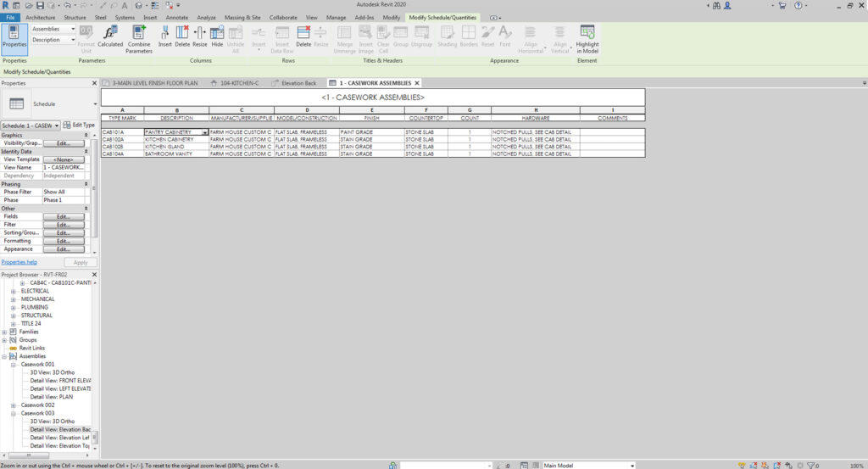The width and height of the screenshot is (868, 469).
Task: Open the Description parameter dropdown
Action: point(73,40)
